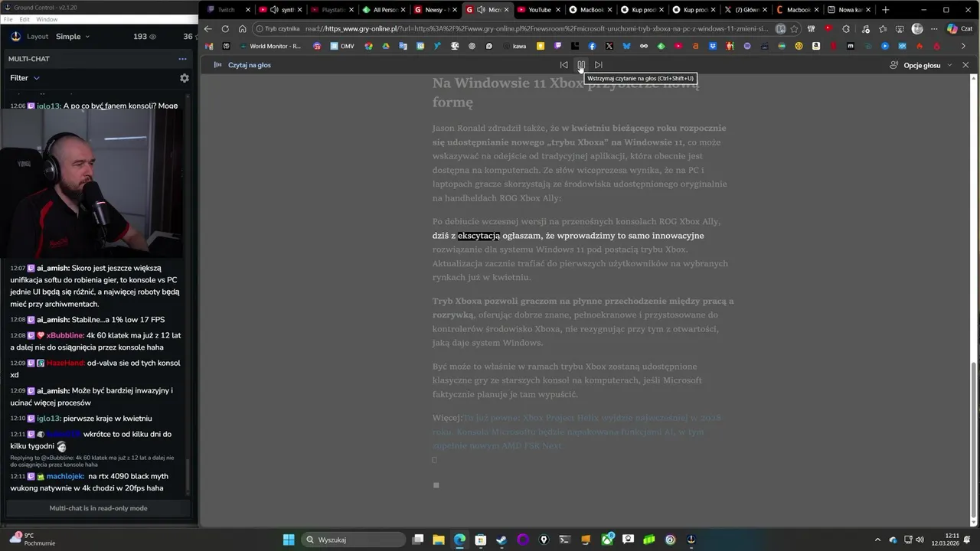This screenshot has height=551, width=980.
Task: Open Windows Start menu
Action: (289, 540)
